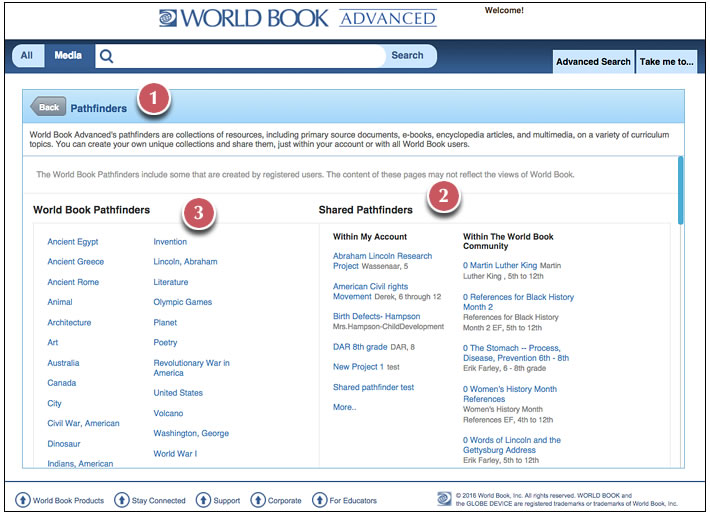Image resolution: width=710 pixels, height=522 pixels.
Task: Open 0 Martin Luther King community pathfinder
Action: pyautogui.click(x=500, y=265)
